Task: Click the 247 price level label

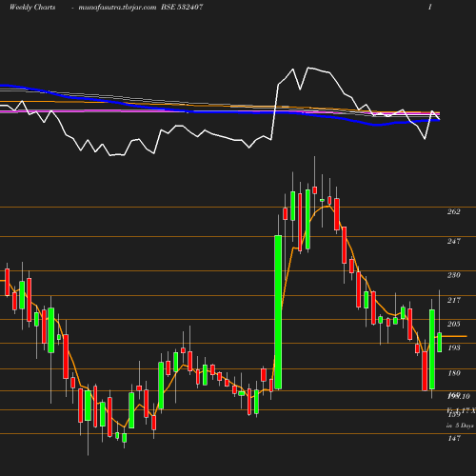Action: [454, 241]
